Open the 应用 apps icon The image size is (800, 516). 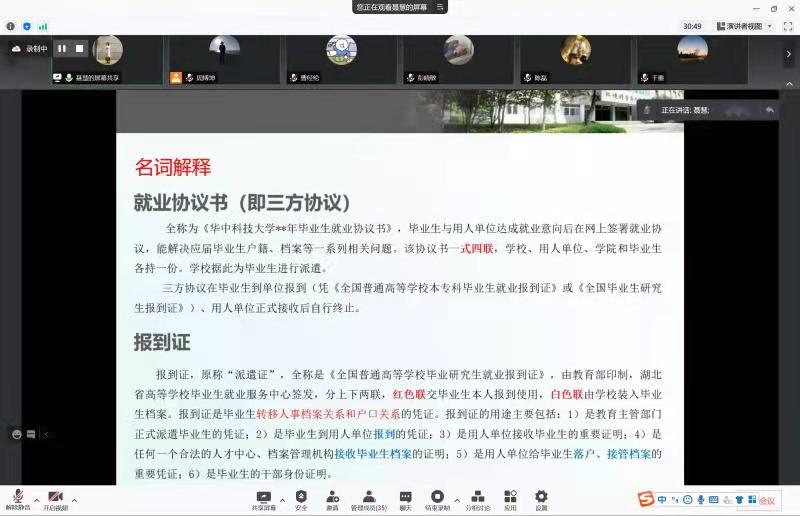(510, 497)
